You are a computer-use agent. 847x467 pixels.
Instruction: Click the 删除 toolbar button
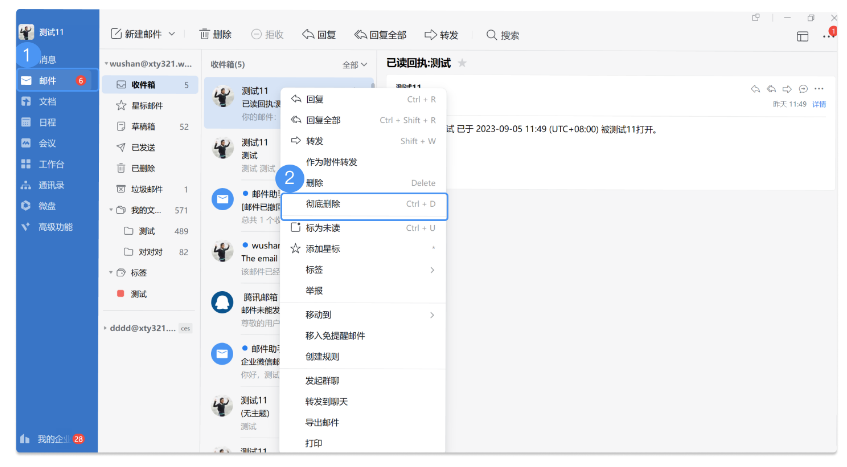tap(216, 35)
